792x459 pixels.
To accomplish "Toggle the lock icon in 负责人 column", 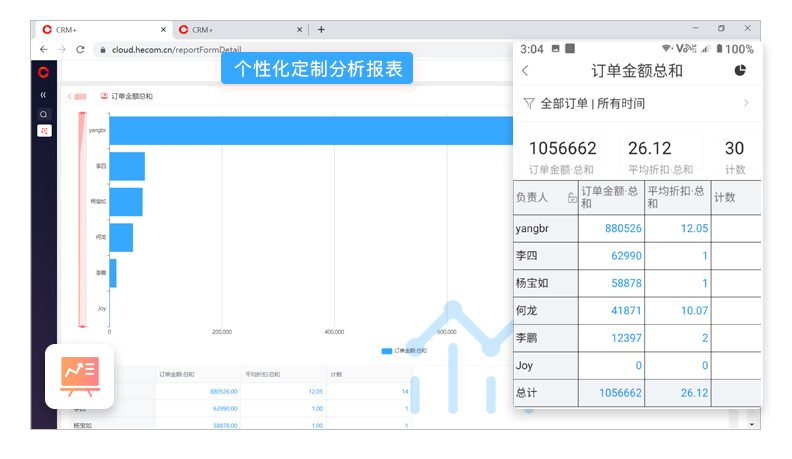I will coord(570,197).
